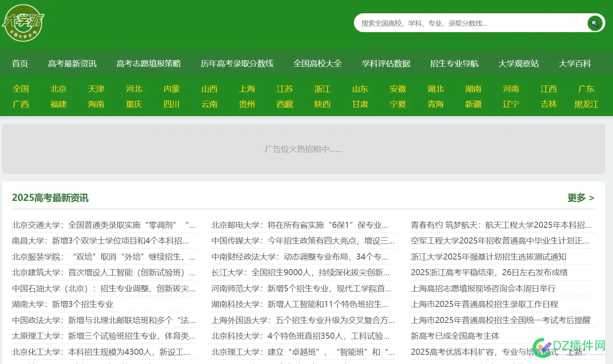613x364 pixels.
Task: Click the search input field
Action: (463, 23)
